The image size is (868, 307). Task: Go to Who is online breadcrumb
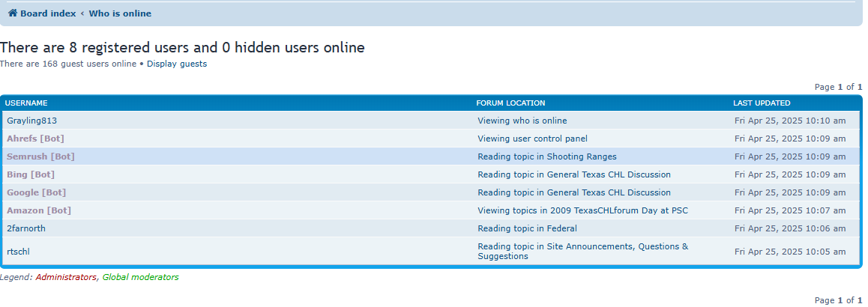[x=120, y=13]
